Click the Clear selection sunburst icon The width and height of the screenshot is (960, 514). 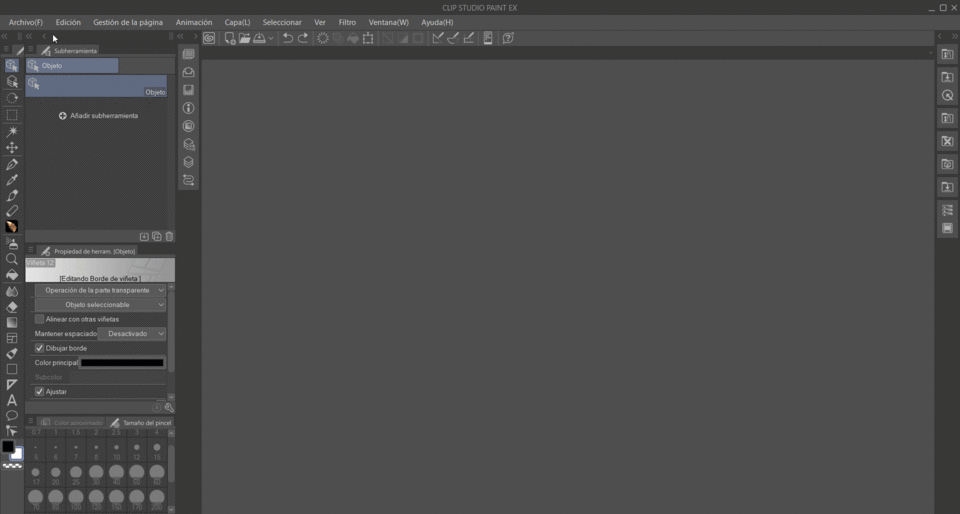(x=323, y=38)
